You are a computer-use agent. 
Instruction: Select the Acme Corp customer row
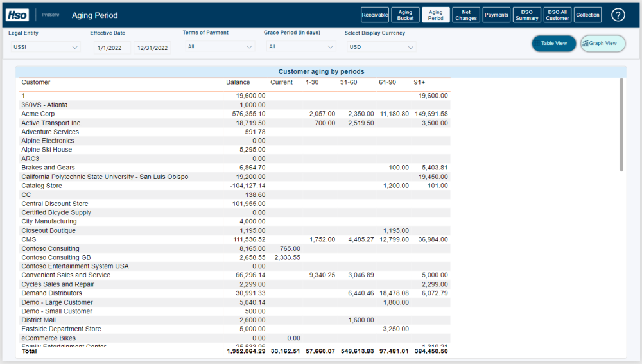pyautogui.click(x=39, y=114)
